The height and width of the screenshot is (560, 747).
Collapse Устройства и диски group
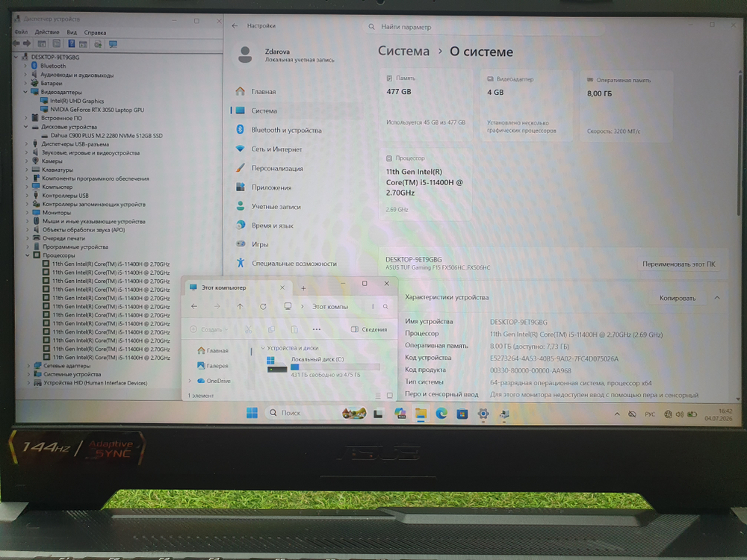point(262,348)
